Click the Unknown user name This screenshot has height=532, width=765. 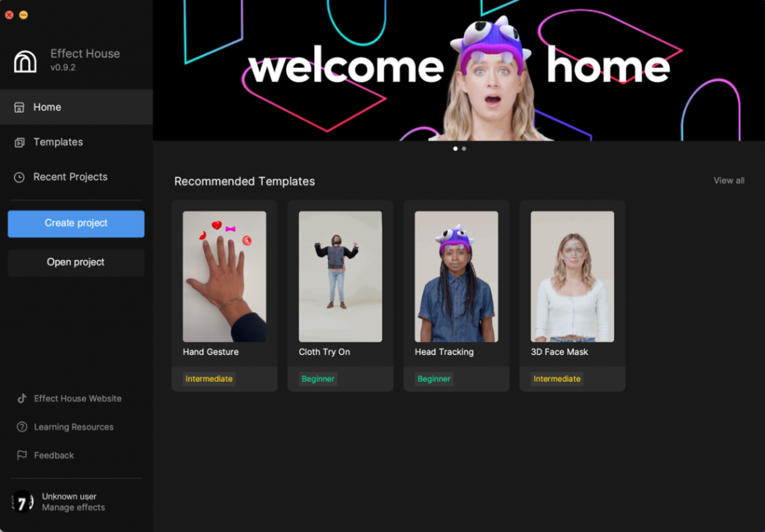[69, 496]
